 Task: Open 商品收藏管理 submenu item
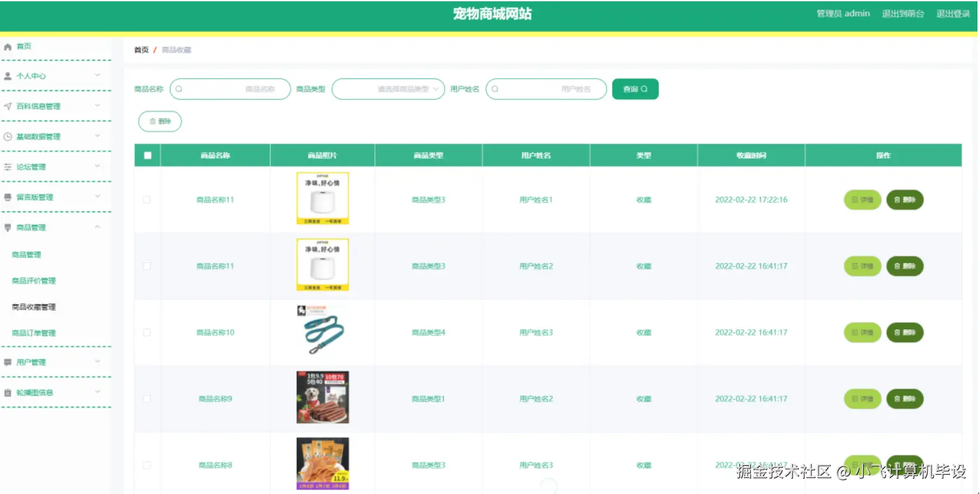[34, 307]
